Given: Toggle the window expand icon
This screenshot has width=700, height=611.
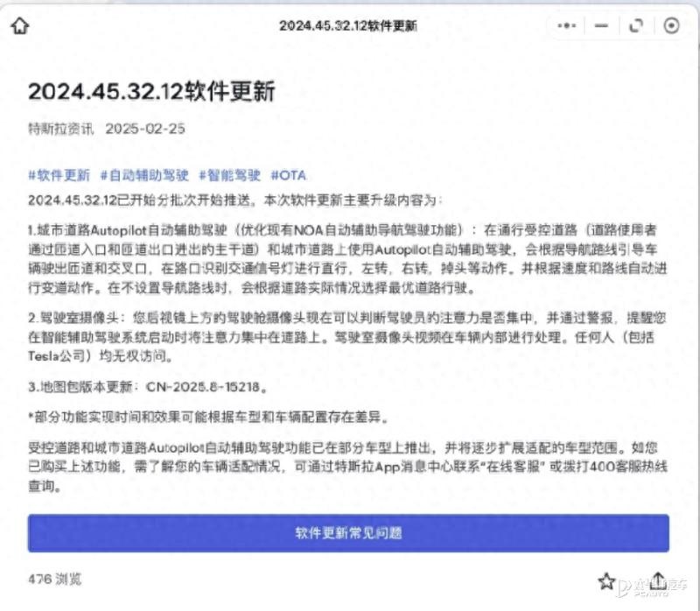Looking at the screenshot, I should tap(636, 25).
